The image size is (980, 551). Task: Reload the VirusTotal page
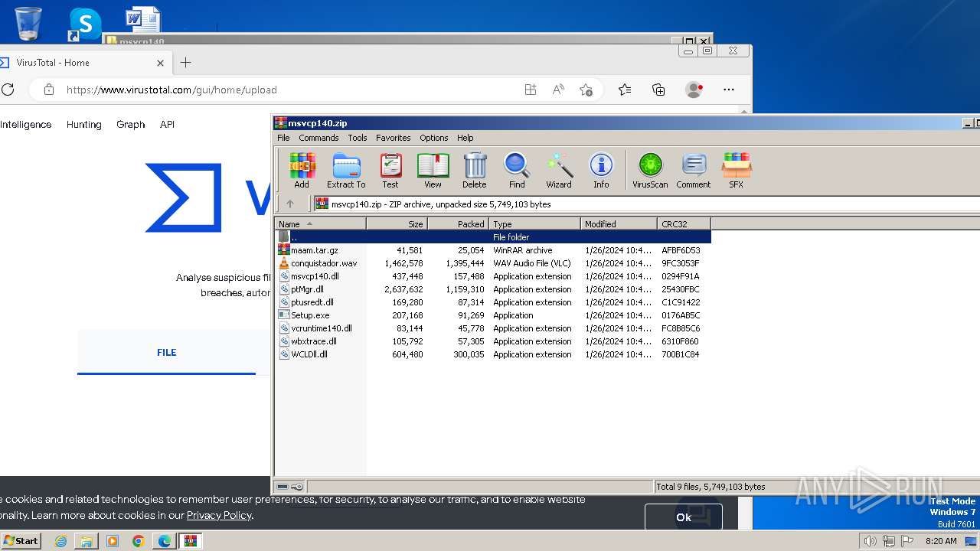pyautogui.click(x=8, y=90)
